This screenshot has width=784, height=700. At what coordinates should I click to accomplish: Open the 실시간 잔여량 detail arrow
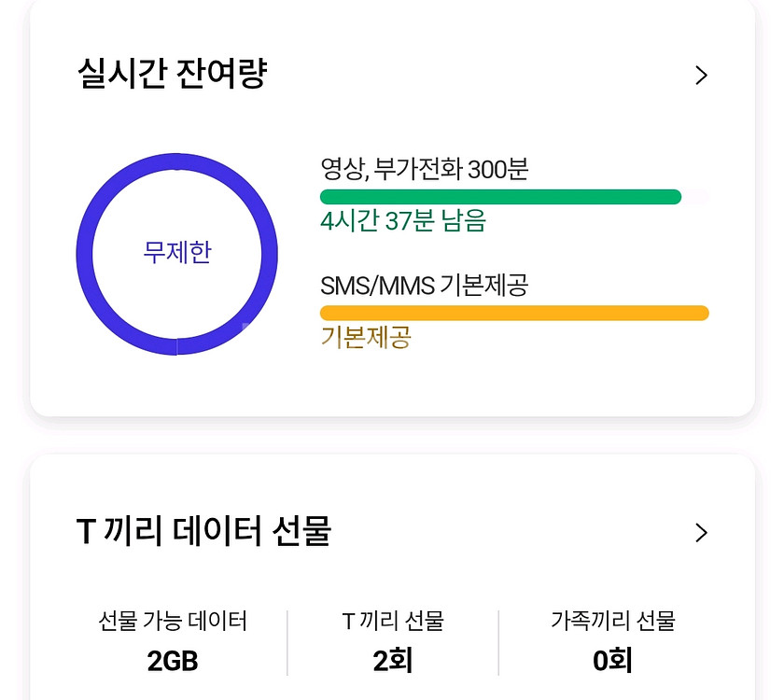click(702, 75)
